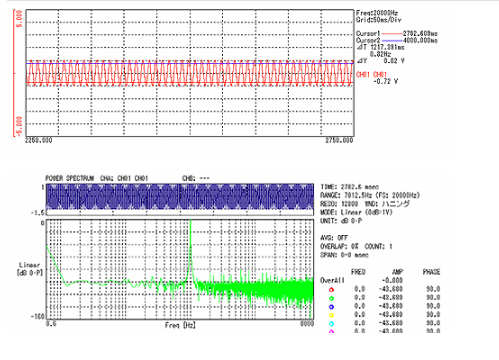
Task: Click the RANGE: 7812.5Hz line
Action: pyautogui.click(x=370, y=195)
